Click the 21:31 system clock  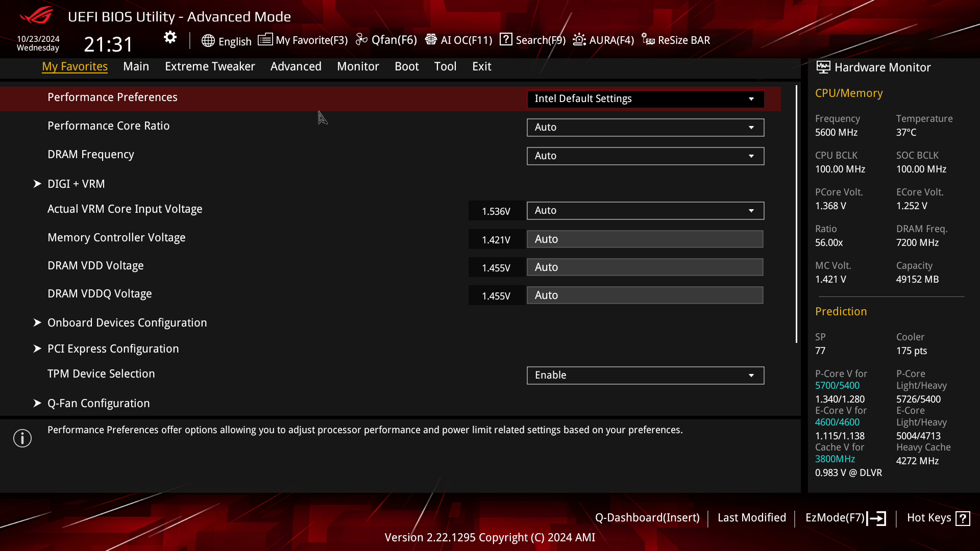[108, 44]
